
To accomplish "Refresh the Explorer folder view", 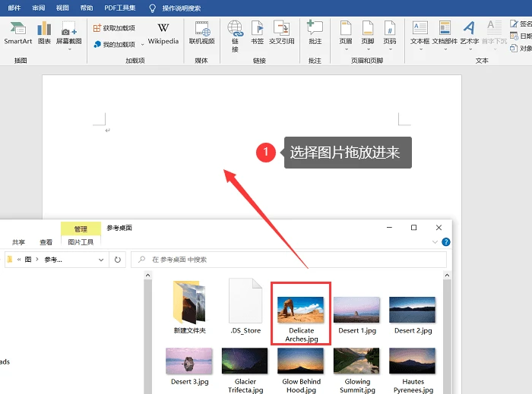I will (117, 260).
